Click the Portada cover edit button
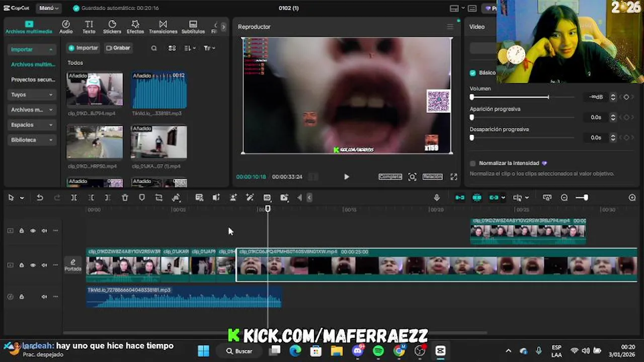 click(x=73, y=265)
